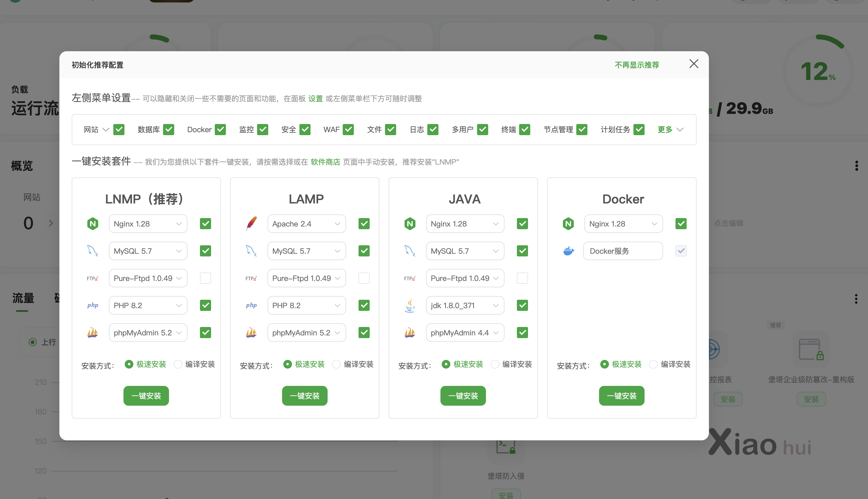Click the Java jdk coffee cup icon
This screenshot has width=868, height=499.
tap(410, 305)
